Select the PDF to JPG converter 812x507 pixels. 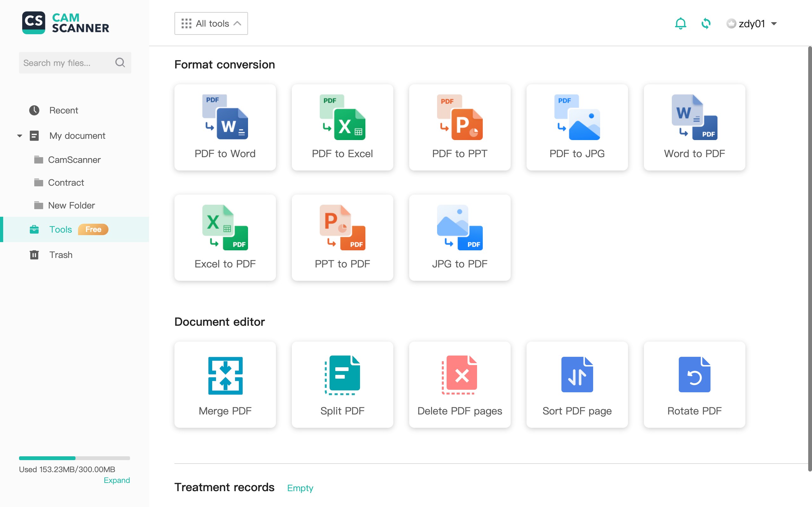click(x=577, y=127)
